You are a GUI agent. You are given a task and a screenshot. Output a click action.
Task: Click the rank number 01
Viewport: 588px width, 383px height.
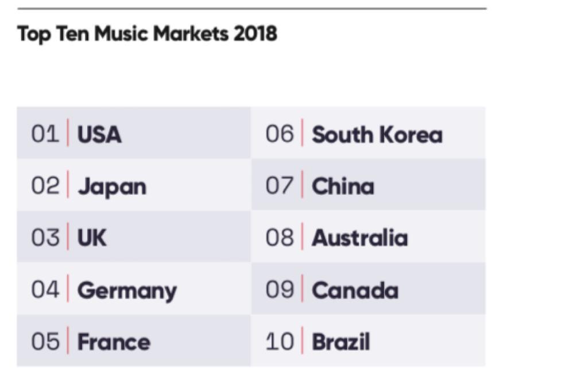pos(45,134)
